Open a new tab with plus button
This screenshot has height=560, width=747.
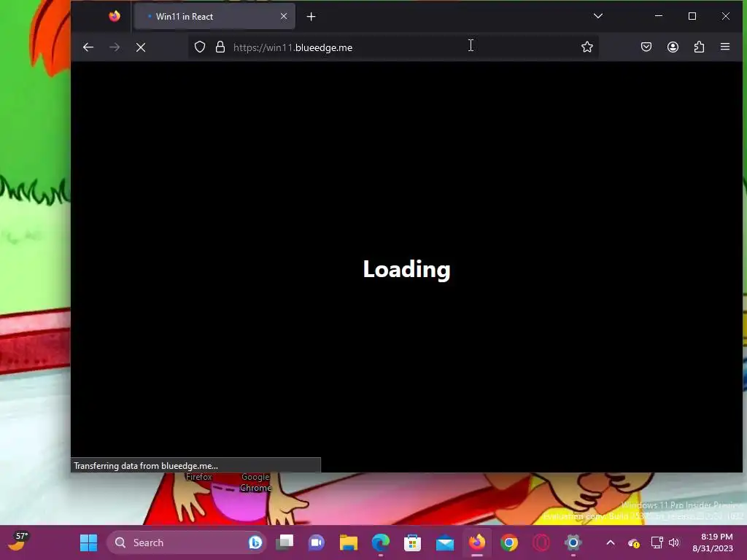(311, 17)
